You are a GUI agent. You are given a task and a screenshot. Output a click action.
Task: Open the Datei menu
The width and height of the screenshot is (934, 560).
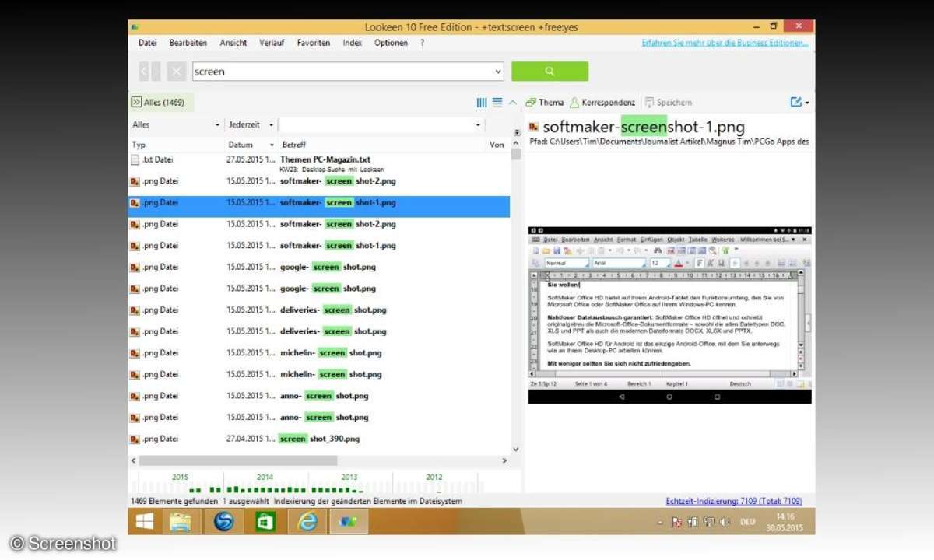point(147,43)
